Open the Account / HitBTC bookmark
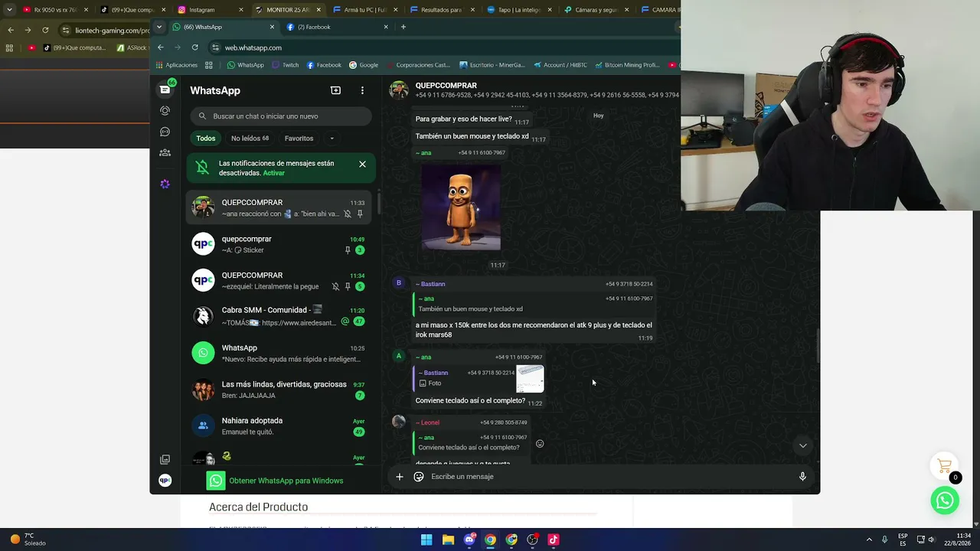This screenshot has height=551, width=980. tap(560, 65)
